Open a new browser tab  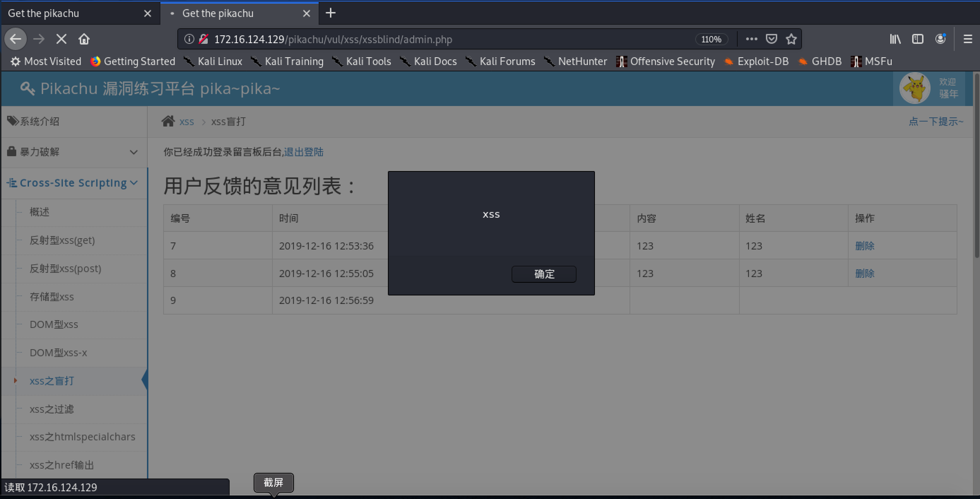coord(331,13)
